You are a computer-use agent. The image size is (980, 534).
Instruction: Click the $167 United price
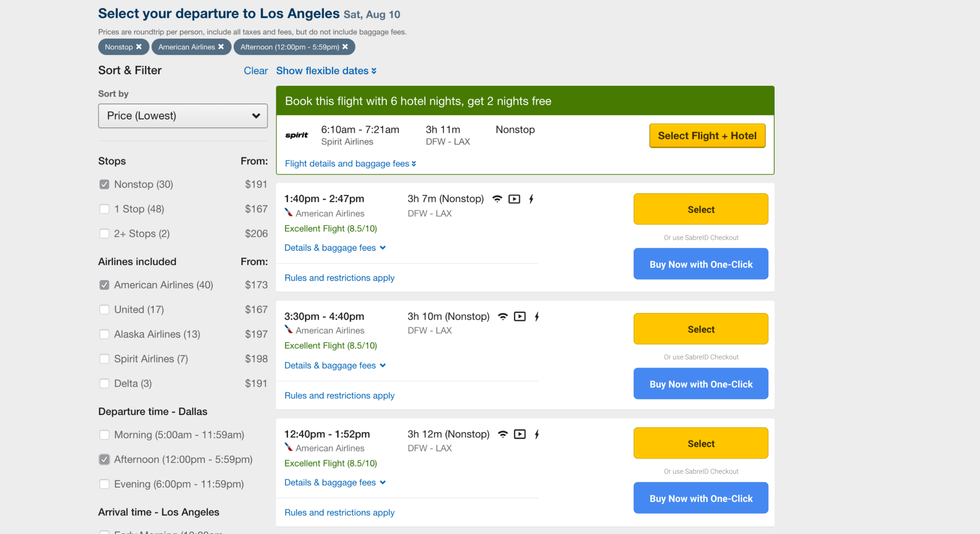click(256, 310)
